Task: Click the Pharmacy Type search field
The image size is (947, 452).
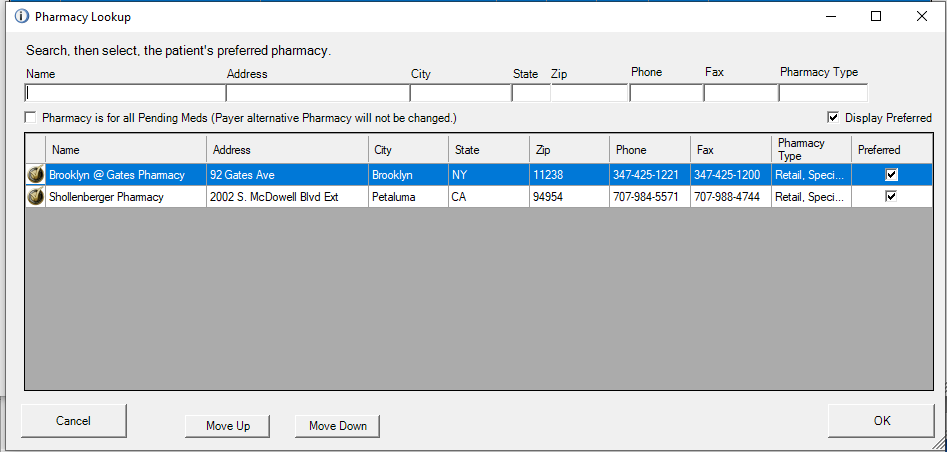Action: tap(823, 93)
